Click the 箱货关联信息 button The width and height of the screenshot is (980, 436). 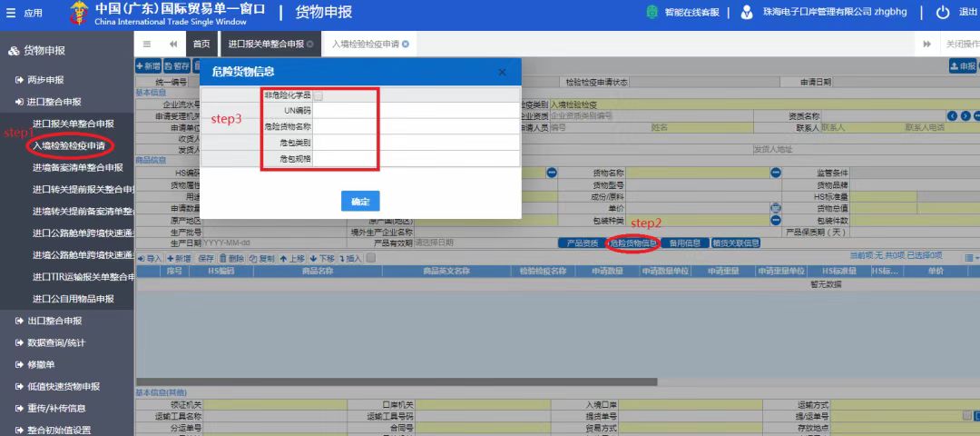[736, 243]
